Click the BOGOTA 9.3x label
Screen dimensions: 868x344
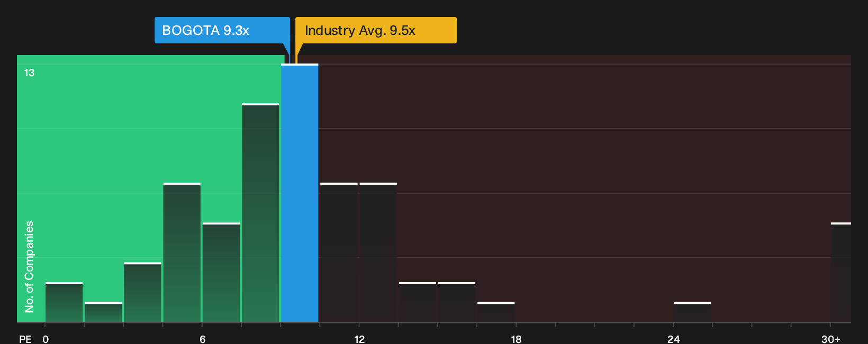pos(222,30)
